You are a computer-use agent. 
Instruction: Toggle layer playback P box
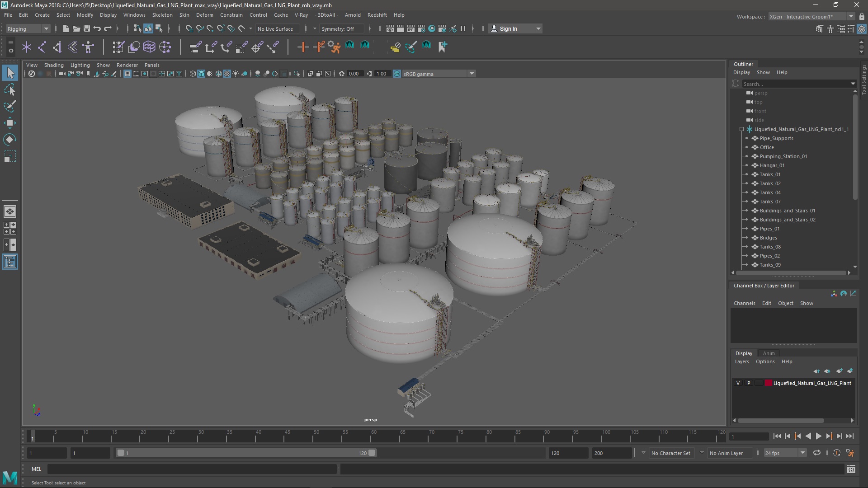(x=749, y=383)
